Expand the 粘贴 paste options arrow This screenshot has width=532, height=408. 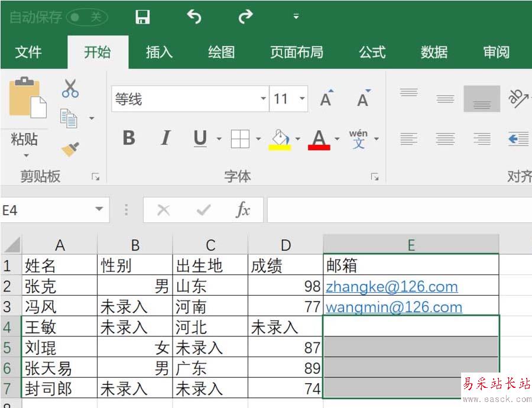click(x=26, y=156)
